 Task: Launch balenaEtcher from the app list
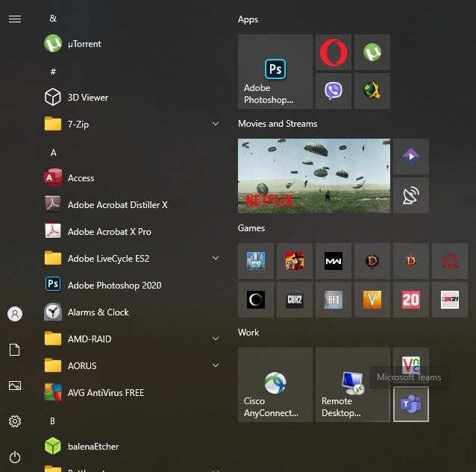tap(134, 446)
